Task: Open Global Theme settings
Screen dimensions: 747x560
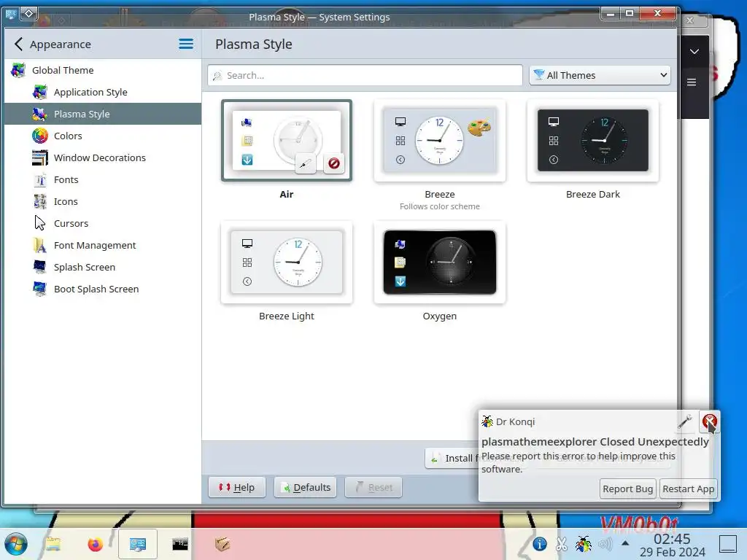Action: [103, 71]
